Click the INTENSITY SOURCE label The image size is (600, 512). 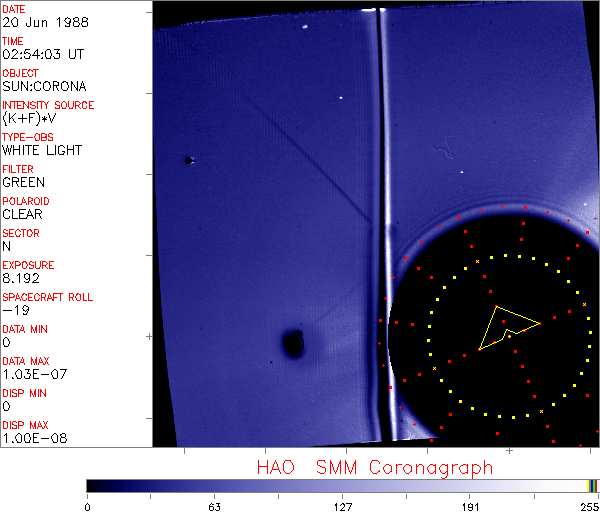coord(48,105)
